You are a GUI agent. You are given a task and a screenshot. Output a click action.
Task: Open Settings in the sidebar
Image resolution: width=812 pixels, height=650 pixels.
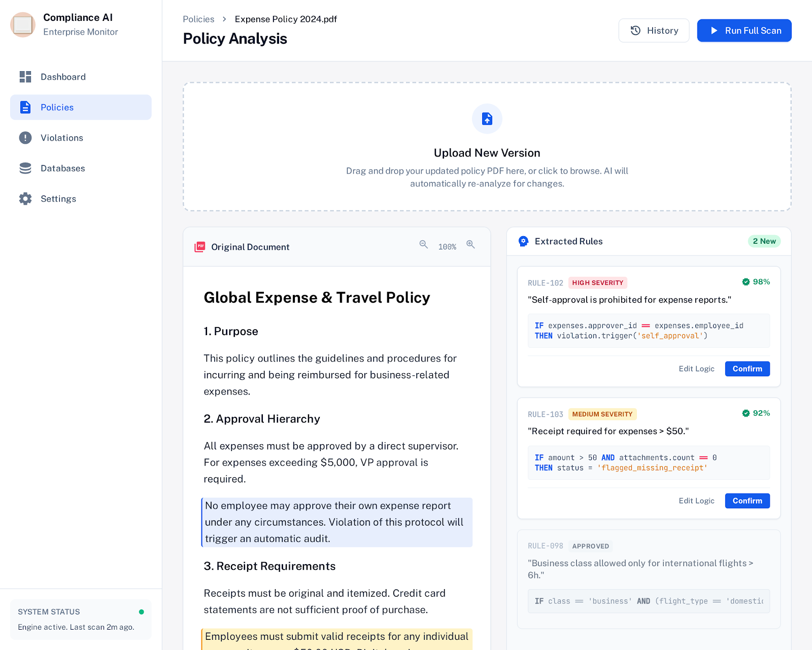click(x=58, y=199)
